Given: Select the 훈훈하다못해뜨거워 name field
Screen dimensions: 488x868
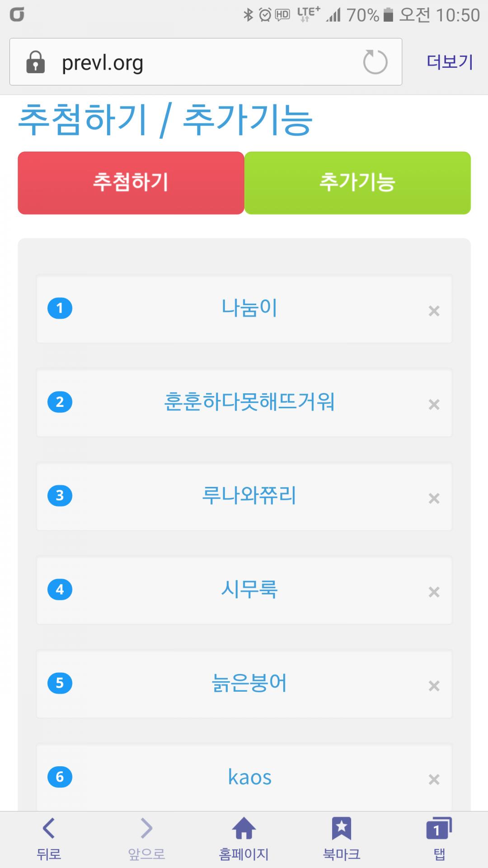Looking at the screenshot, I should (x=249, y=402).
